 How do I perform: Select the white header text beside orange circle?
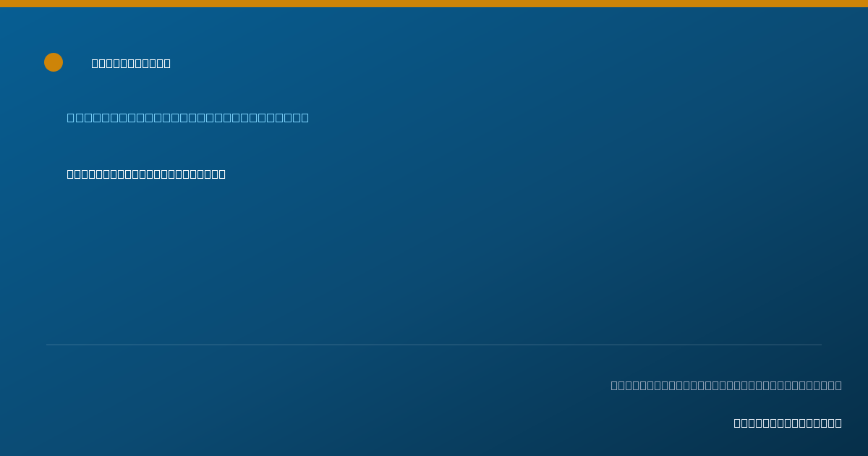[131, 64]
